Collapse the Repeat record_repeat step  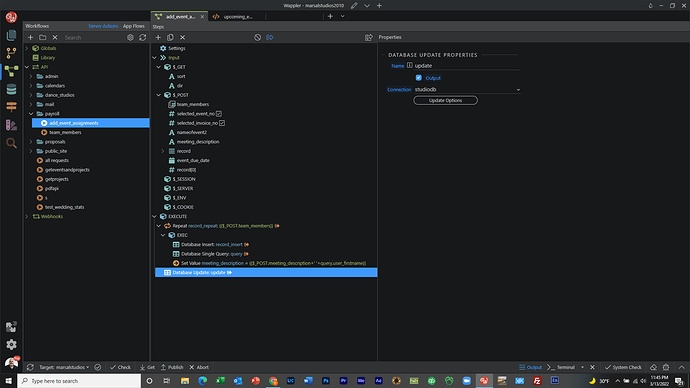click(159, 226)
